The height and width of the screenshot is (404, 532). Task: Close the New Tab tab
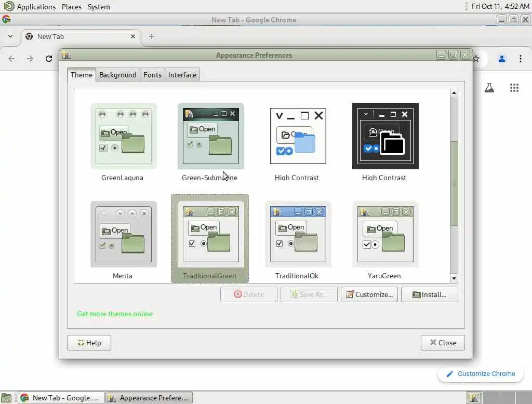click(133, 36)
